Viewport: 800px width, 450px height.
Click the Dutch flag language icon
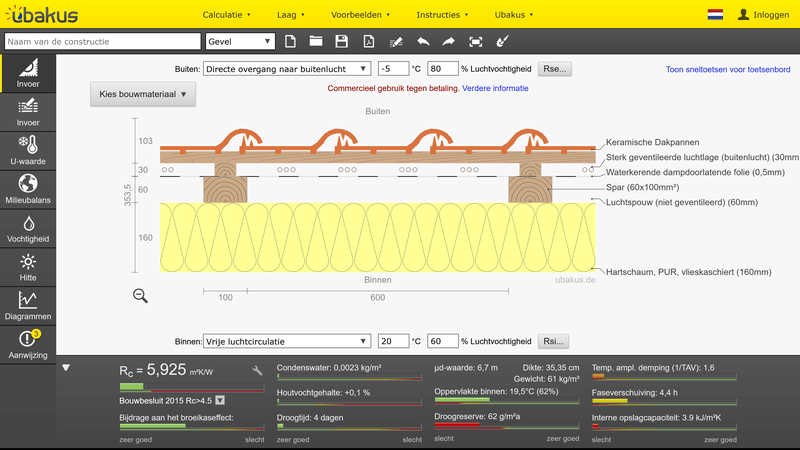point(715,14)
